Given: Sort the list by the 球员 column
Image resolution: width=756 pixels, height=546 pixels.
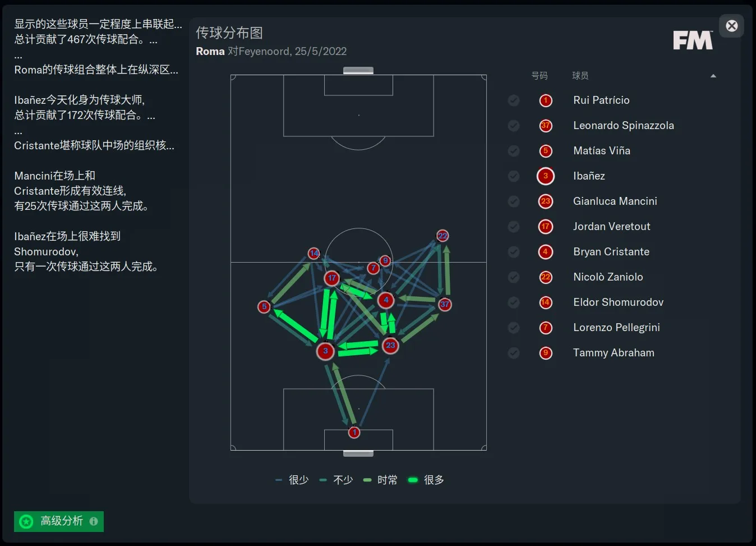Looking at the screenshot, I should pos(580,76).
